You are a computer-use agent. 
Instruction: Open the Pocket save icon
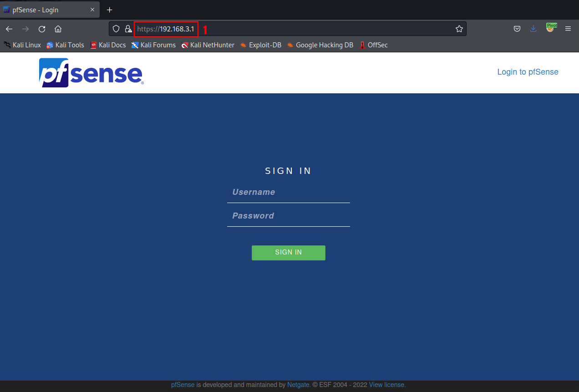(517, 29)
